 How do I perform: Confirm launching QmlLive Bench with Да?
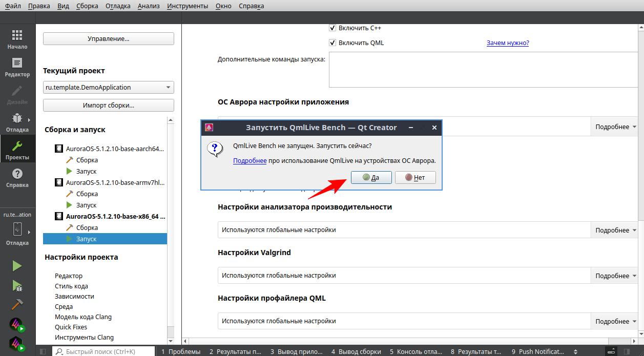pyautogui.click(x=371, y=177)
